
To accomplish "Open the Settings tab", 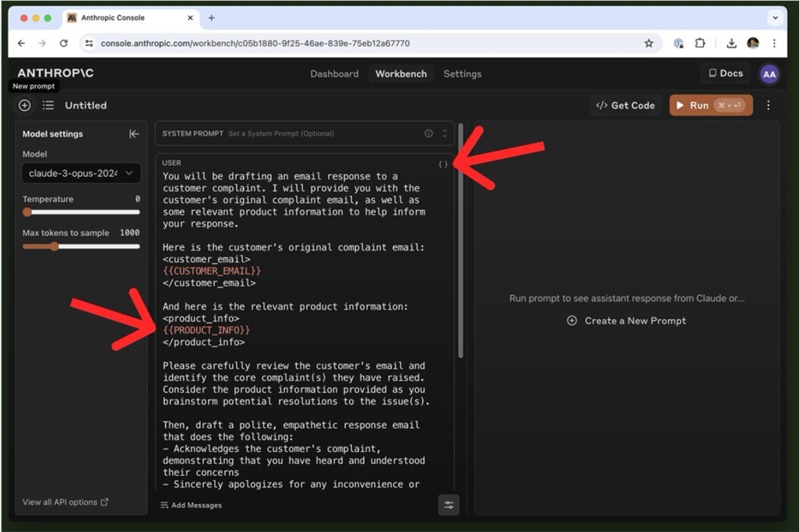I will [462, 74].
